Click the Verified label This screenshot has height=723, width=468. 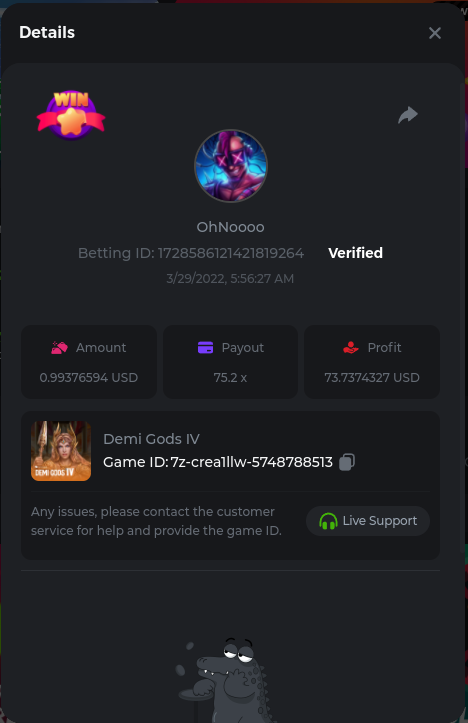(x=355, y=253)
